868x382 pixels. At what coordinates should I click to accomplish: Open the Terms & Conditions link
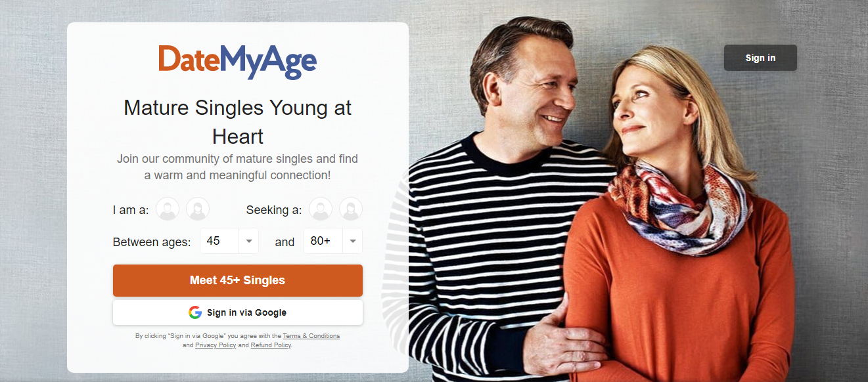[x=311, y=336]
